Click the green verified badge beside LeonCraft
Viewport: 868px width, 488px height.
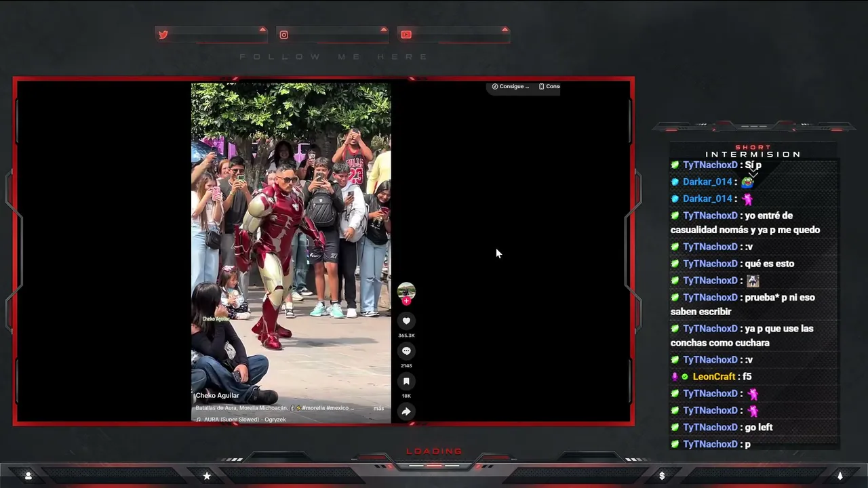point(685,377)
